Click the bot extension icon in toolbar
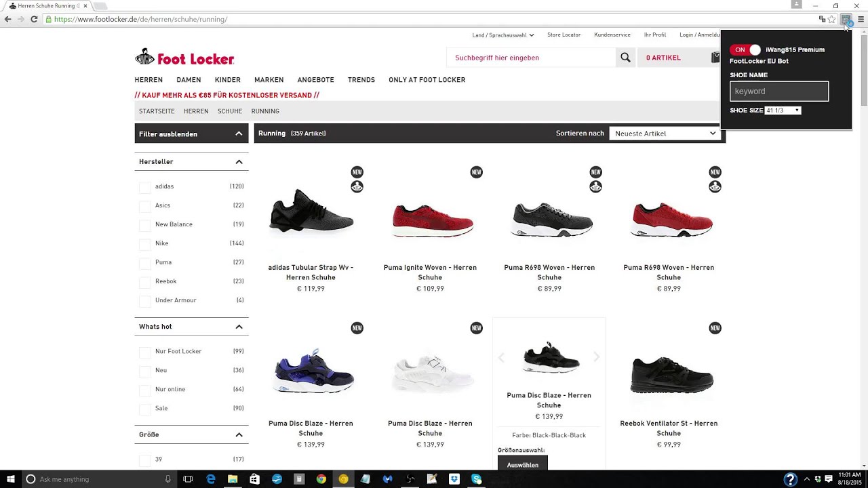 (846, 19)
